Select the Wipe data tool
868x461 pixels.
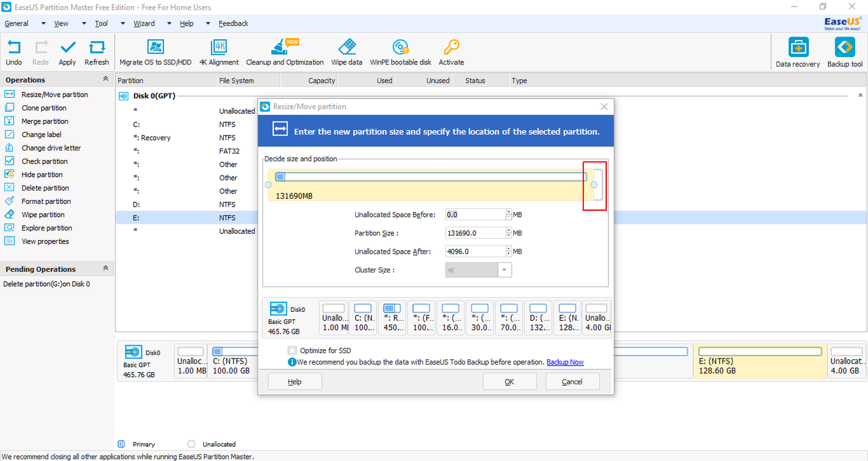point(347,53)
